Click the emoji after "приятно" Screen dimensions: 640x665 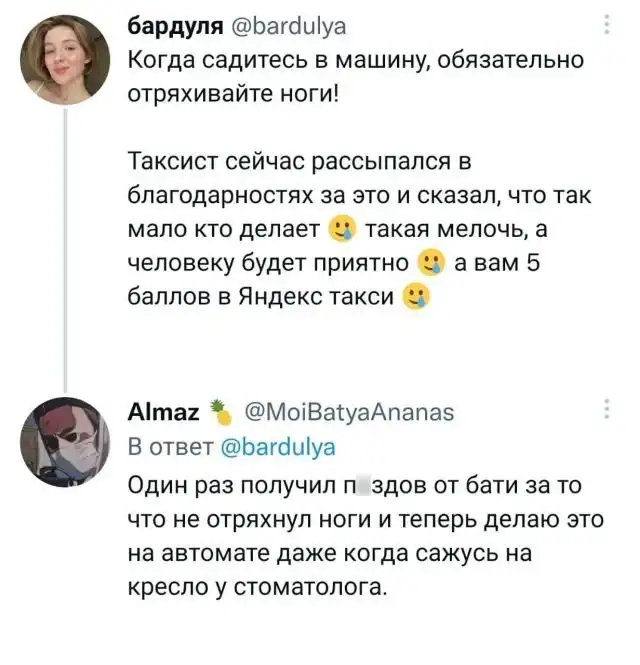431,263
